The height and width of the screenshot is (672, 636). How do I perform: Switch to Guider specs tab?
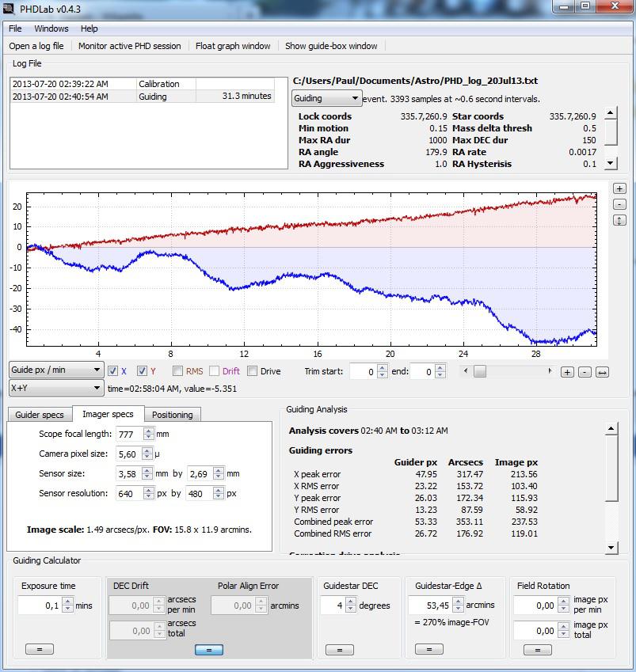tap(40, 415)
